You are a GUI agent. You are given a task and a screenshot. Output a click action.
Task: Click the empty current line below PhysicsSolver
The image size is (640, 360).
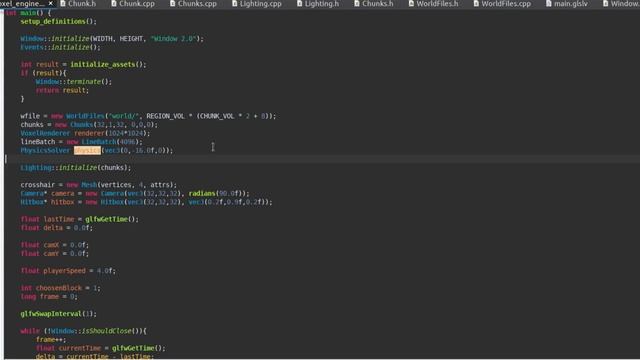click(x=322, y=159)
